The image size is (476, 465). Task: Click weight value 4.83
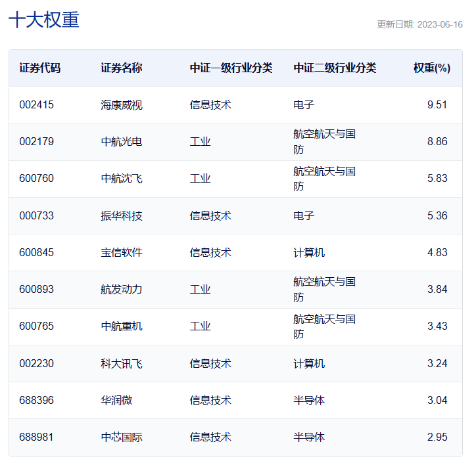pos(437,252)
